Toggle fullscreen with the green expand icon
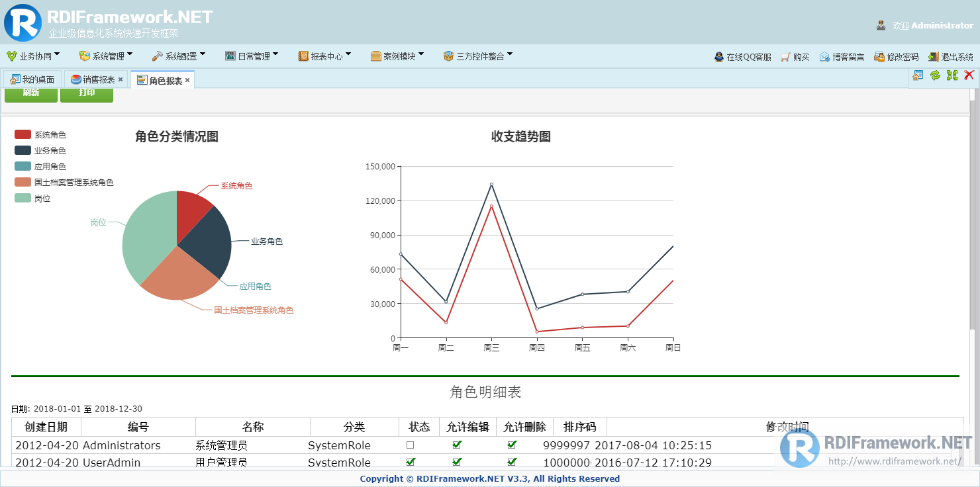Screen dimensions: 980x487 [952, 75]
